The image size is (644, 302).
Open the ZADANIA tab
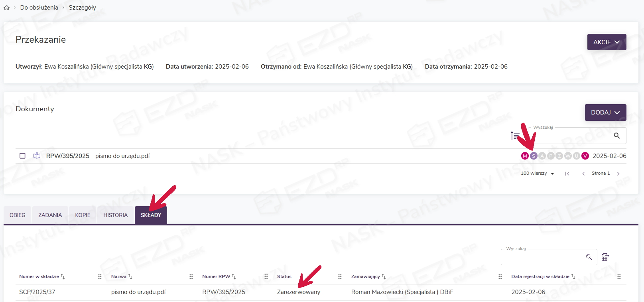[x=50, y=215]
